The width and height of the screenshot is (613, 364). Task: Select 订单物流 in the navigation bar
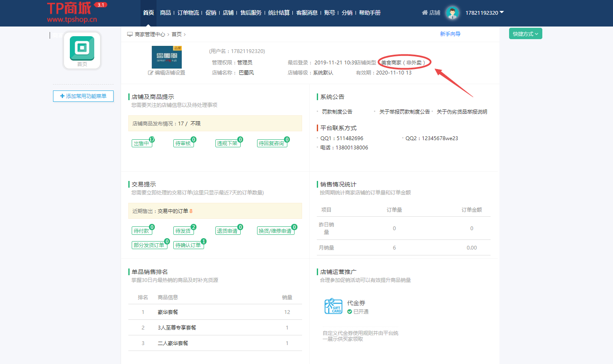[x=187, y=13]
